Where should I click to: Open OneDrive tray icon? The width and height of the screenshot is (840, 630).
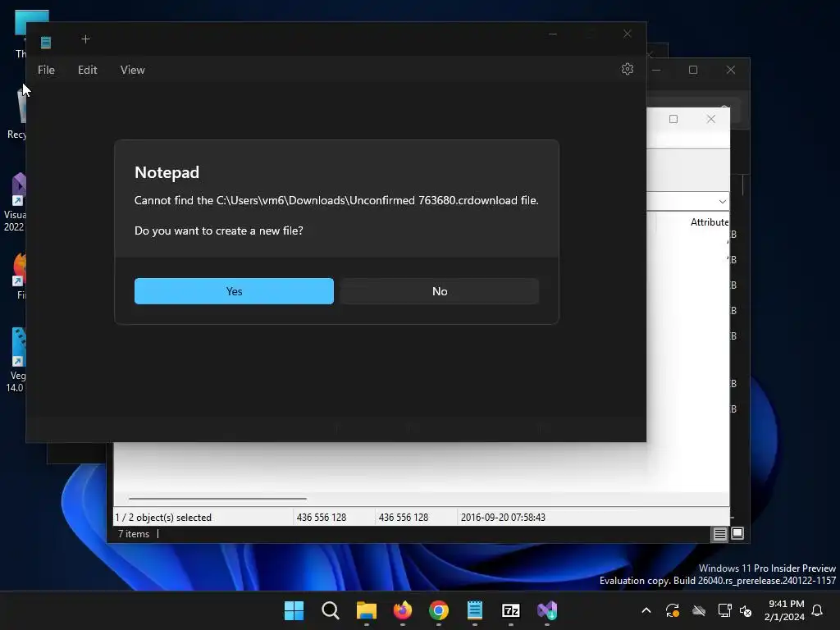click(699, 610)
